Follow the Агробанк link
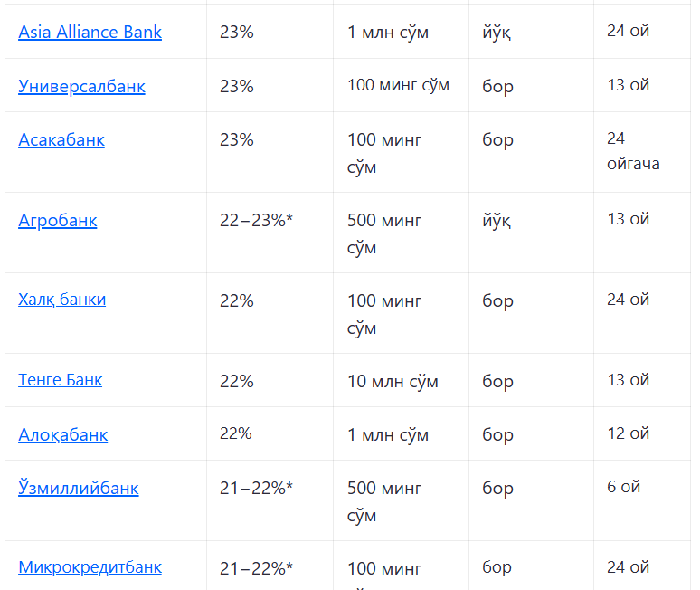 [x=58, y=221]
